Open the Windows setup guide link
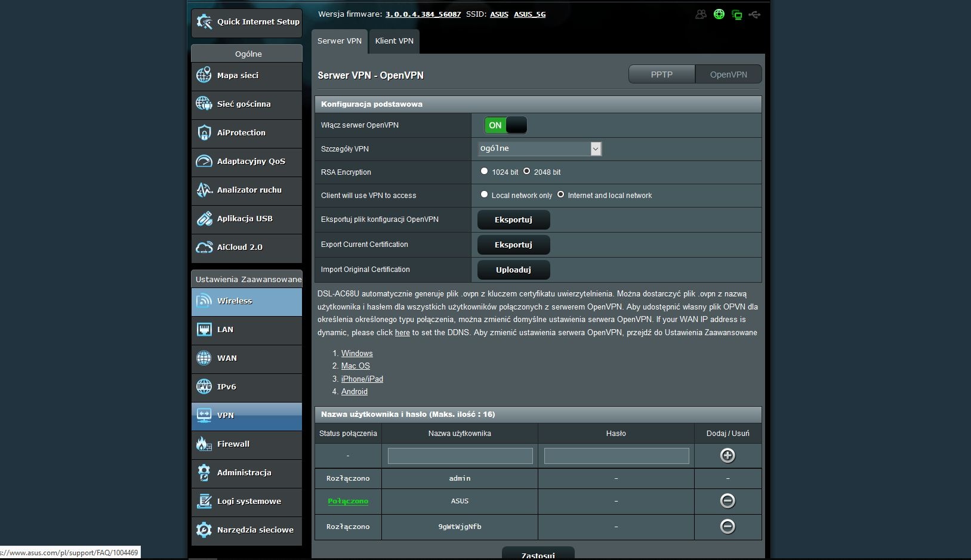This screenshot has height=560, width=971. [x=357, y=354]
